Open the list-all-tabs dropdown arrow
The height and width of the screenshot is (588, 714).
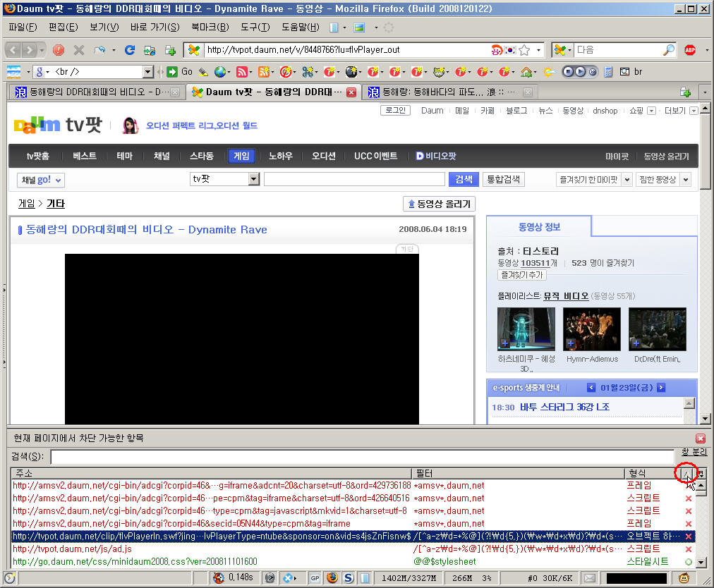click(x=705, y=92)
